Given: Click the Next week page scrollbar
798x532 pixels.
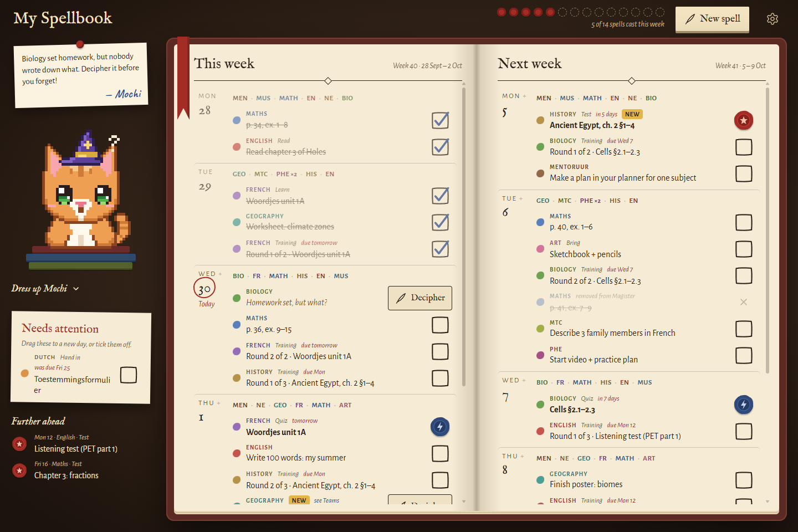Looking at the screenshot, I should coord(768,230).
